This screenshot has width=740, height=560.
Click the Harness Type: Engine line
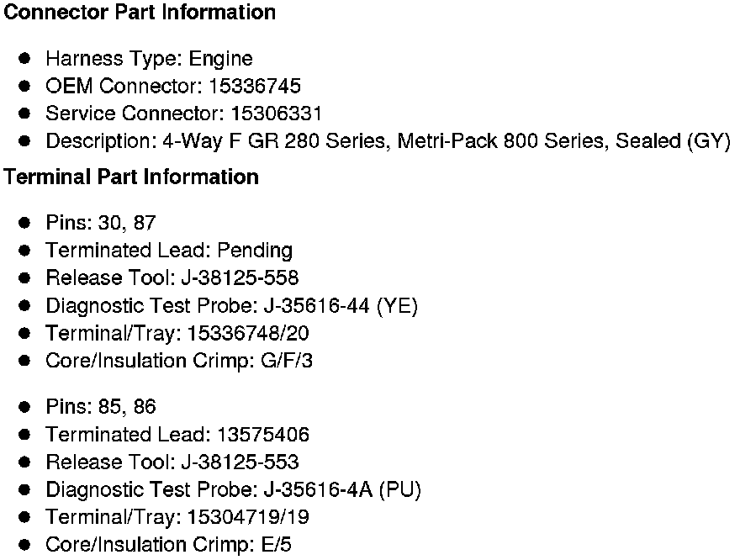pyautogui.click(x=149, y=59)
